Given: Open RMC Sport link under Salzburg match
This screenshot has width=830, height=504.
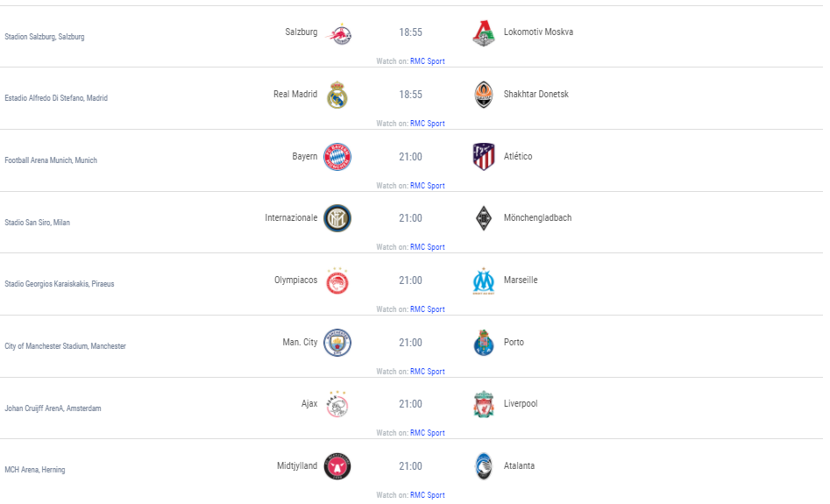Looking at the screenshot, I should point(427,61).
